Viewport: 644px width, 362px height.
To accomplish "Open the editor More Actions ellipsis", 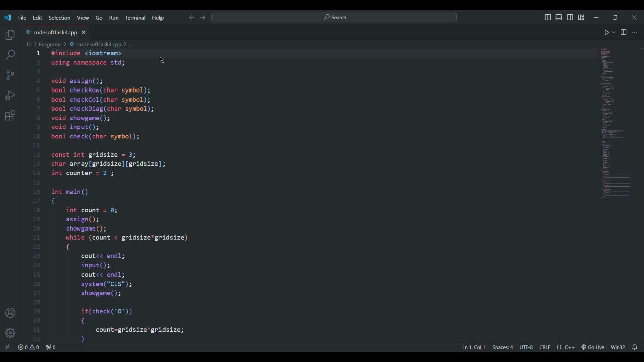I will [634, 32].
